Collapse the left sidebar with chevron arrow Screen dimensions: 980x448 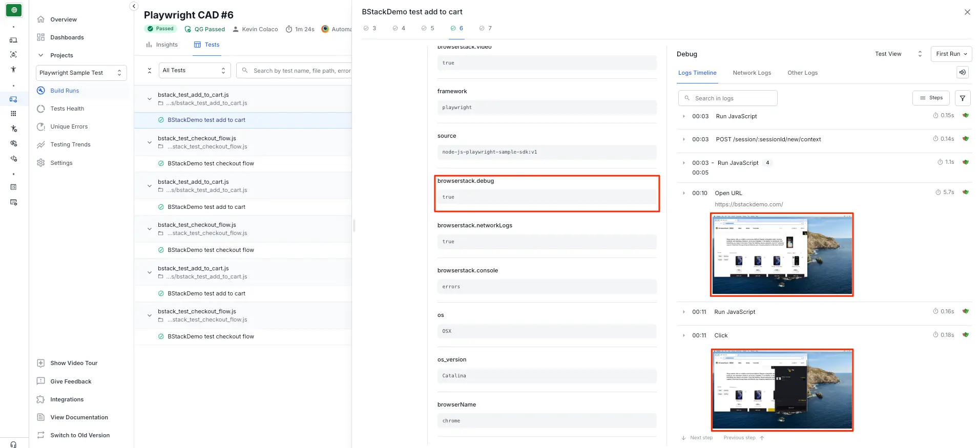coord(134,6)
